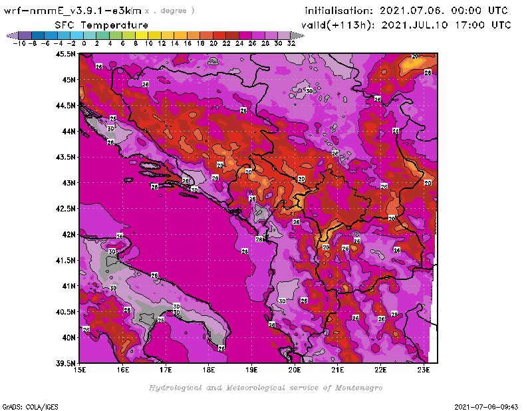This screenshot has height=411, width=532.
Task: Click the '-10' tick label on the legend
Action: (x=19, y=43)
